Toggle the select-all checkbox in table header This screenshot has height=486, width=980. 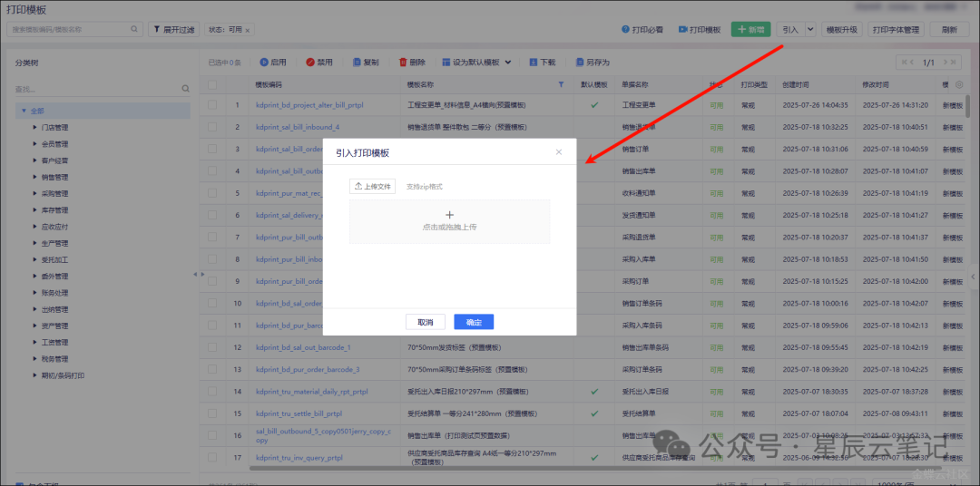pos(212,84)
